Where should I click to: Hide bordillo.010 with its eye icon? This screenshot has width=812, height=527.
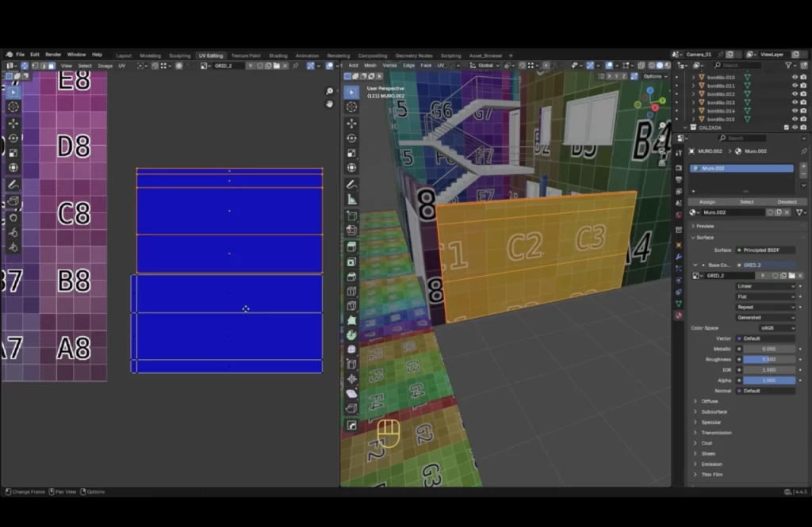click(795, 78)
